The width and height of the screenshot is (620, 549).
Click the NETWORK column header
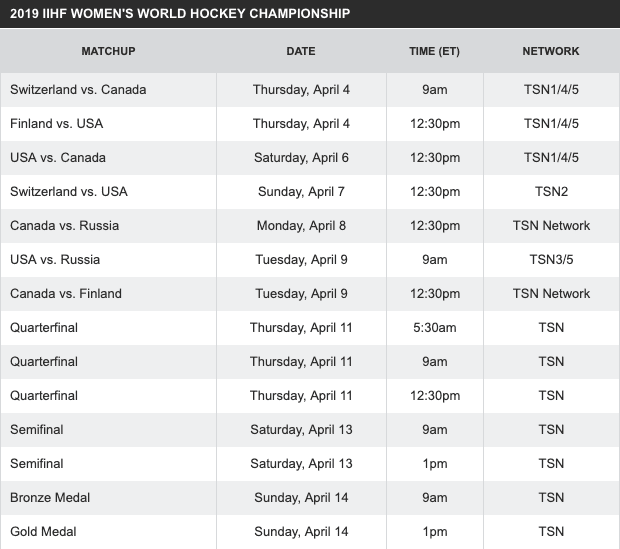pos(551,51)
